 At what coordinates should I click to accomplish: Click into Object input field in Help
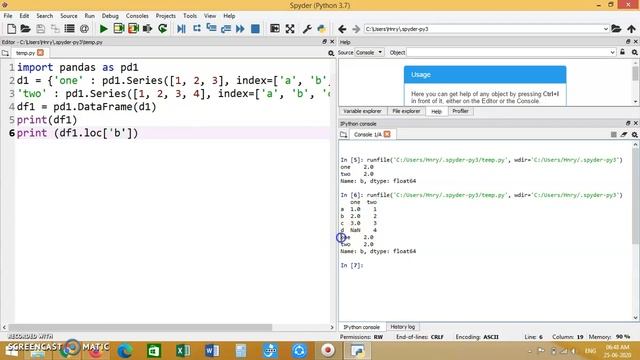[508, 52]
